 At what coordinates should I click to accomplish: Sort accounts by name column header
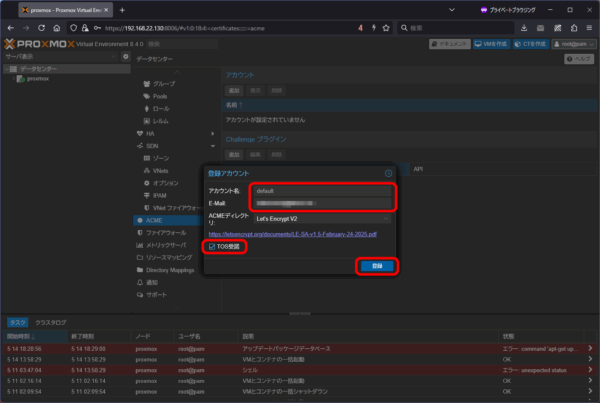[x=234, y=105]
